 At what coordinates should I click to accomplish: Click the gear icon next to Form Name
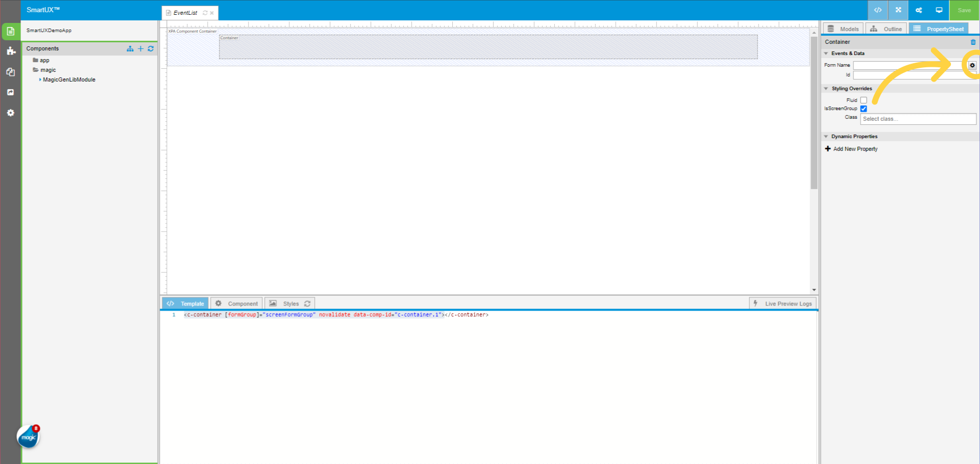pos(972,65)
